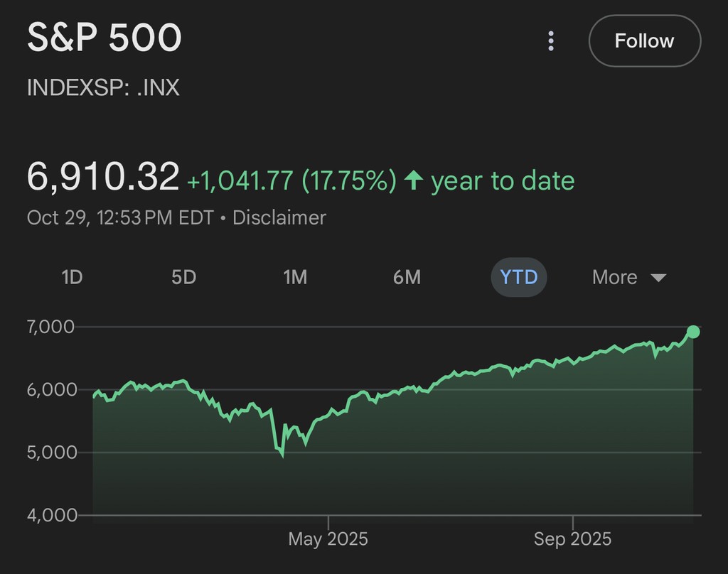Switch chart to 1D range
The image size is (728, 574).
click(x=72, y=277)
